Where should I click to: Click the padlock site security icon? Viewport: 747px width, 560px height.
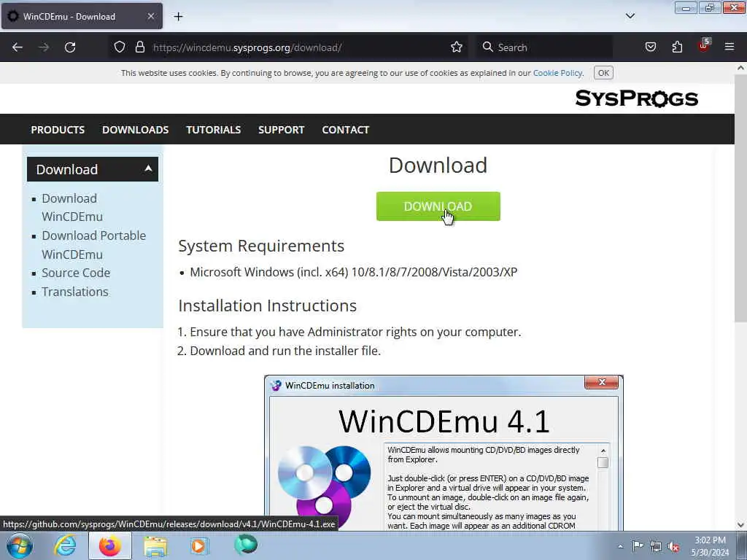(x=139, y=47)
